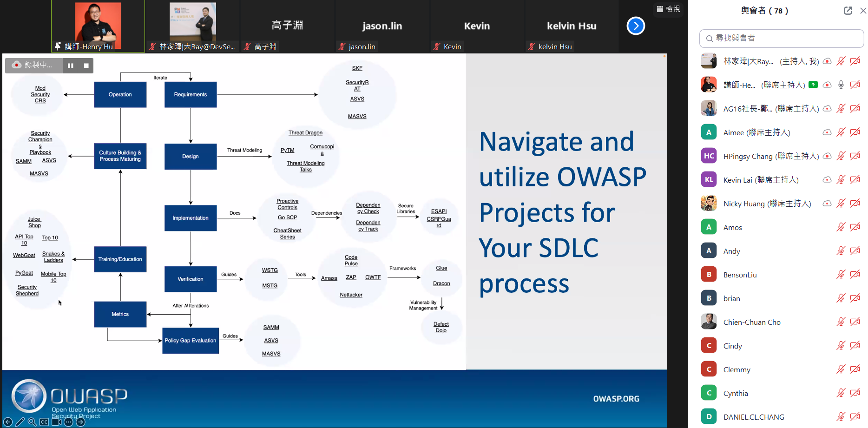Toggle microphone for 講師-He... in the participants list
Image resolution: width=868 pixels, height=428 pixels.
click(x=841, y=85)
